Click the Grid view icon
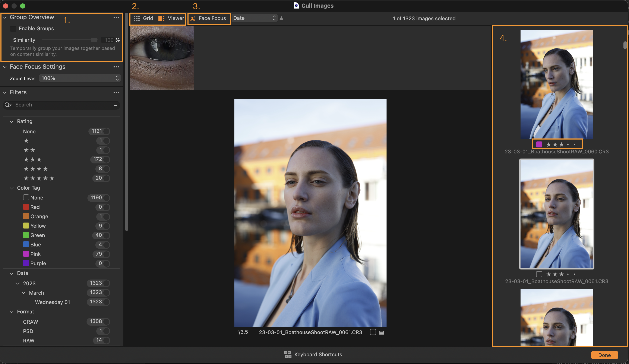 136,19
